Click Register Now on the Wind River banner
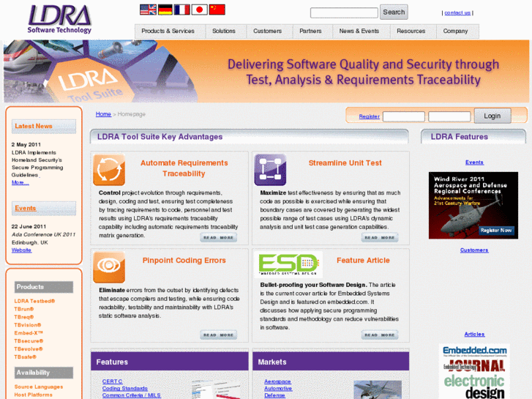 coord(496,231)
